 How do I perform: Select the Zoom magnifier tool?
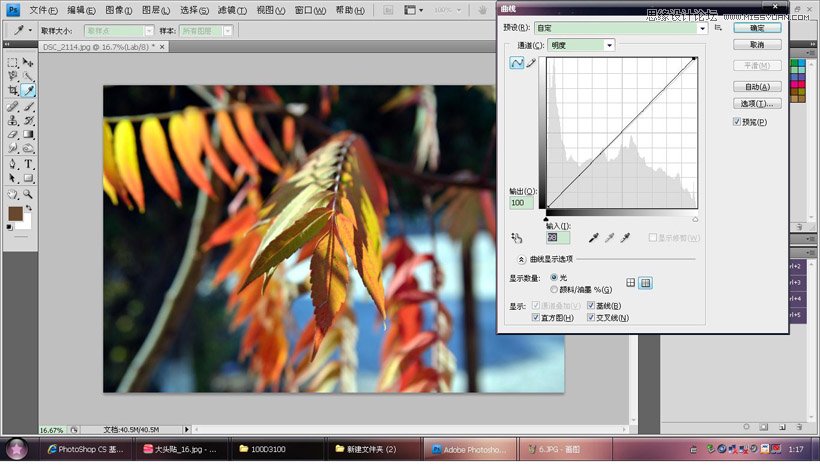tap(28, 194)
